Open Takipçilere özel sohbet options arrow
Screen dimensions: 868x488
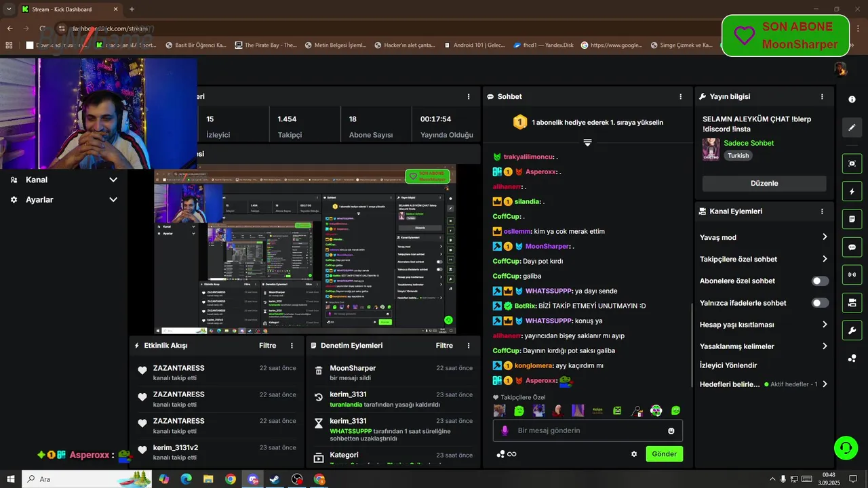coord(825,259)
